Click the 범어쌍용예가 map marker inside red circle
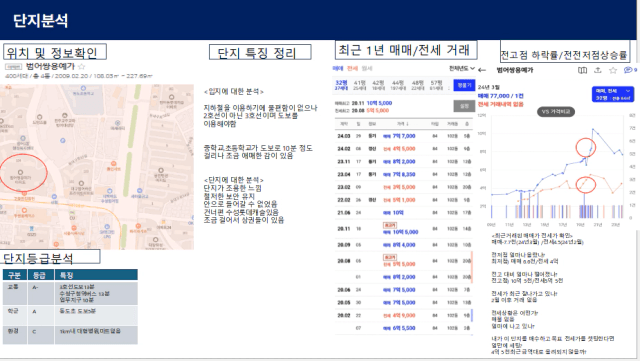640x361 pixels. [20, 172]
